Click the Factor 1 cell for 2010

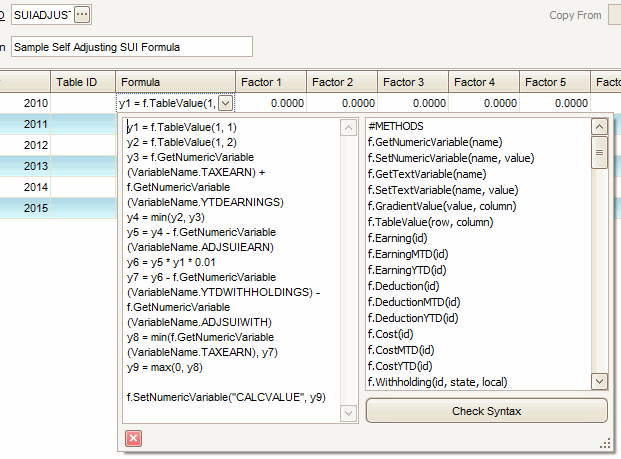tap(272, 102)
